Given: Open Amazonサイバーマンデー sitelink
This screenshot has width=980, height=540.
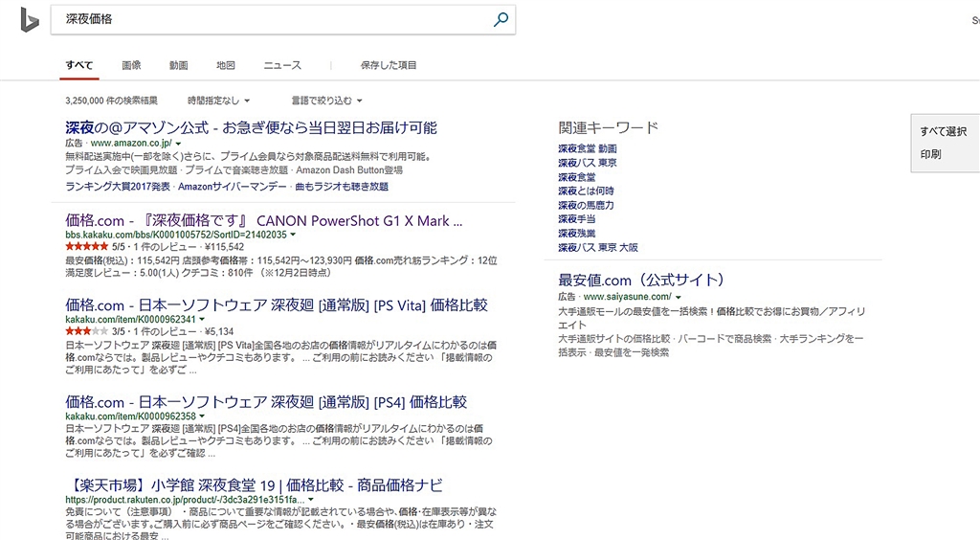Looking at the screenshot, I should coord(233,187).
